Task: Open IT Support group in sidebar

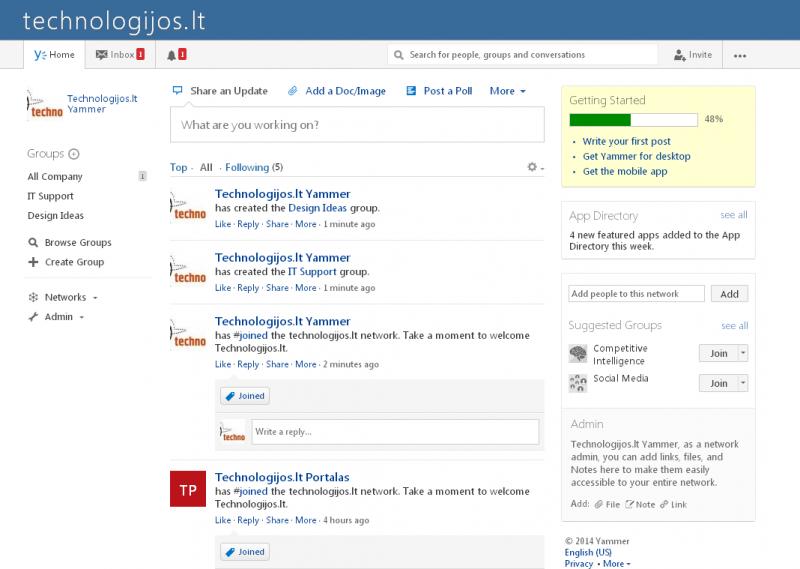Action: (x=51, y=196)
